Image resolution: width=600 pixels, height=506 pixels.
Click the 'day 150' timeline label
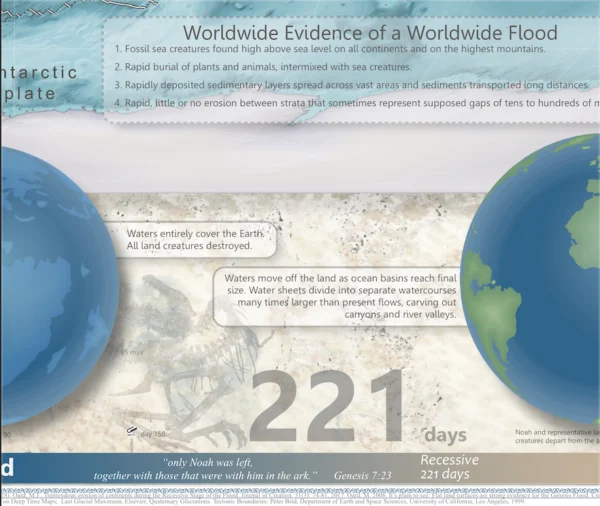(153, 434)
